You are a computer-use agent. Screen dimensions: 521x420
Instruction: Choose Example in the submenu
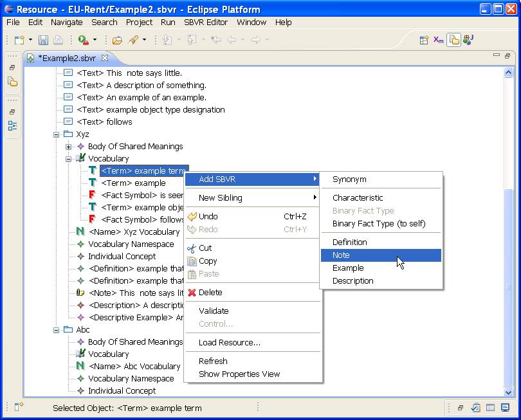pos(381,268)
